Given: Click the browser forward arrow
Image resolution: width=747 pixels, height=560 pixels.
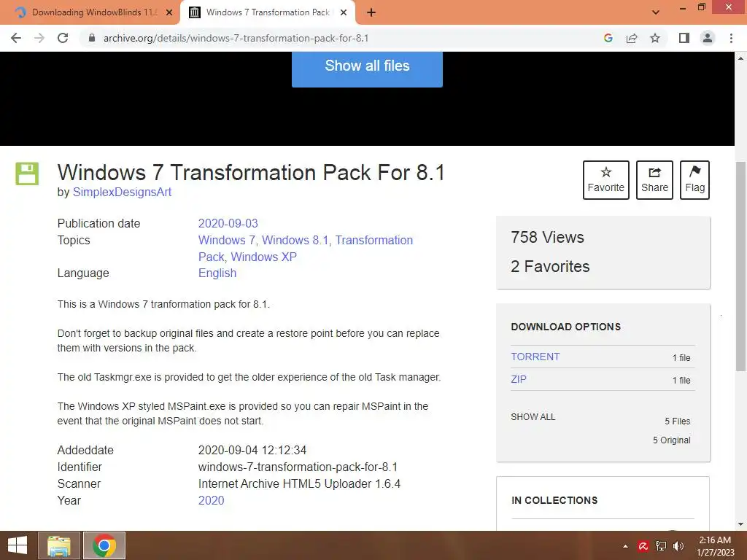Looking at the screenshot, I should [39, 38].
